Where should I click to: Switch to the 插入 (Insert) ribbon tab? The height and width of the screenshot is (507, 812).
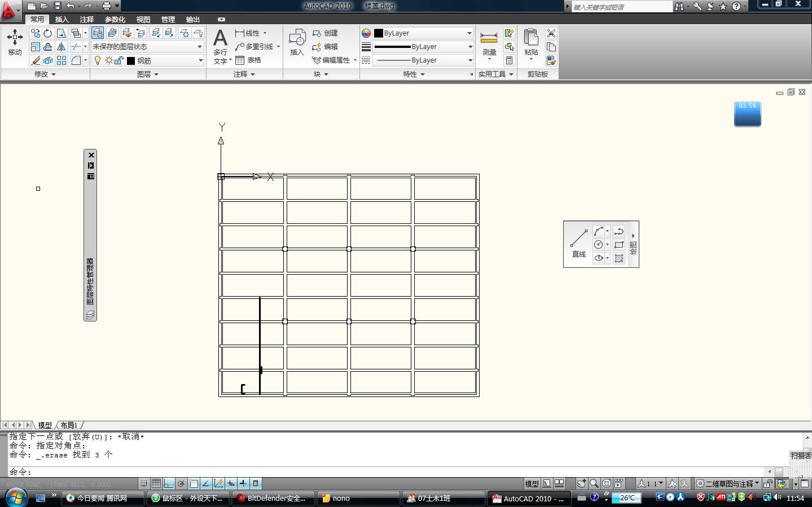click(62, 19)
